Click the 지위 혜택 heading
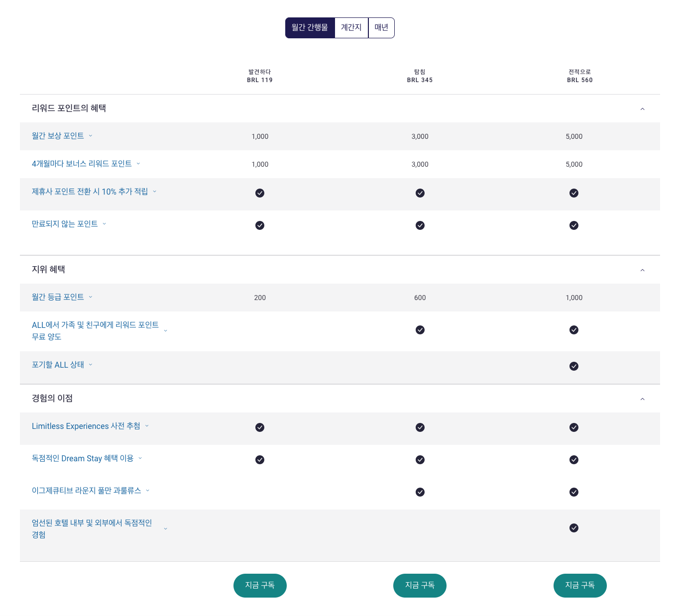The image size is (679, 616). pyautogui.click(x=48, y=269)
